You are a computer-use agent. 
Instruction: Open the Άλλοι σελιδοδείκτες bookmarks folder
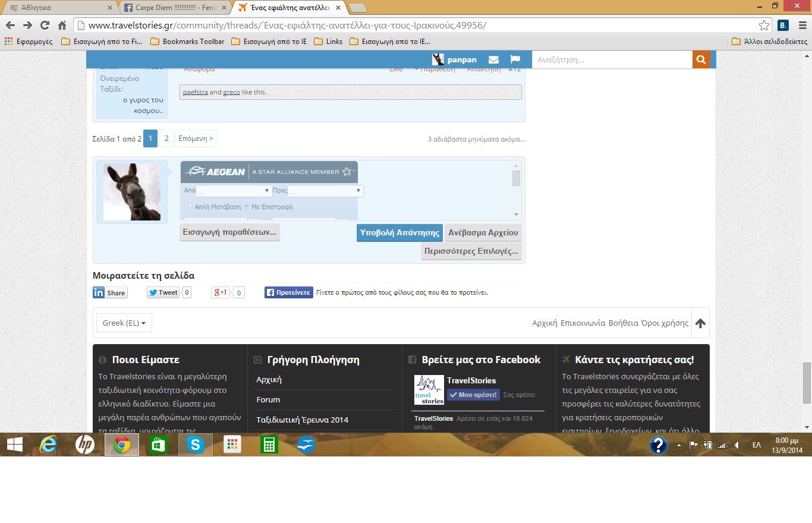pyautogui.click(x=769, y=42)
